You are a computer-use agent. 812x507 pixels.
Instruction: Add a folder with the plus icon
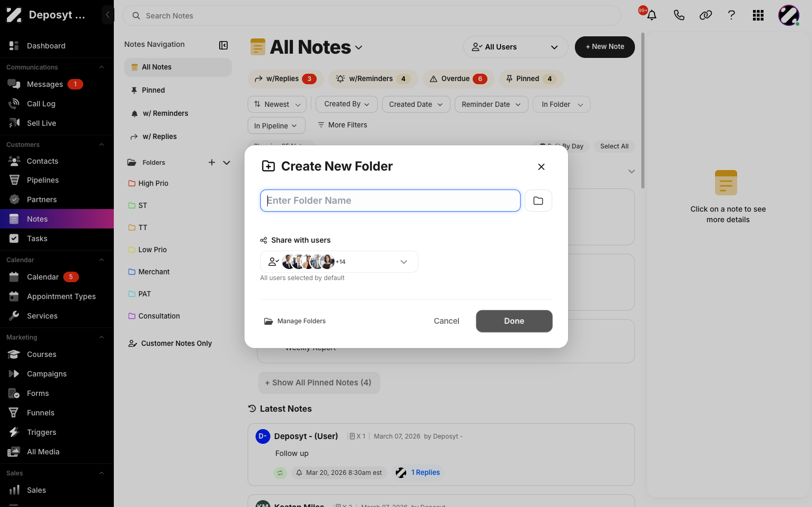[x=212, y=162]
